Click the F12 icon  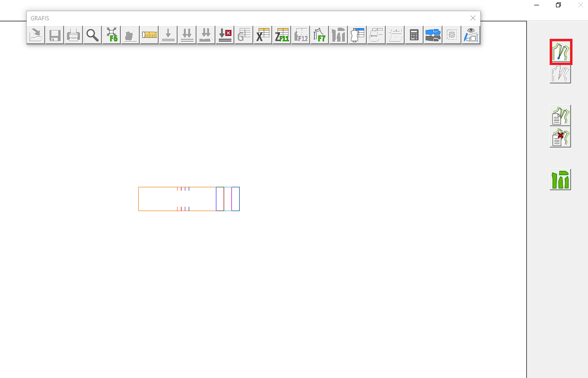tap(301, 35)
